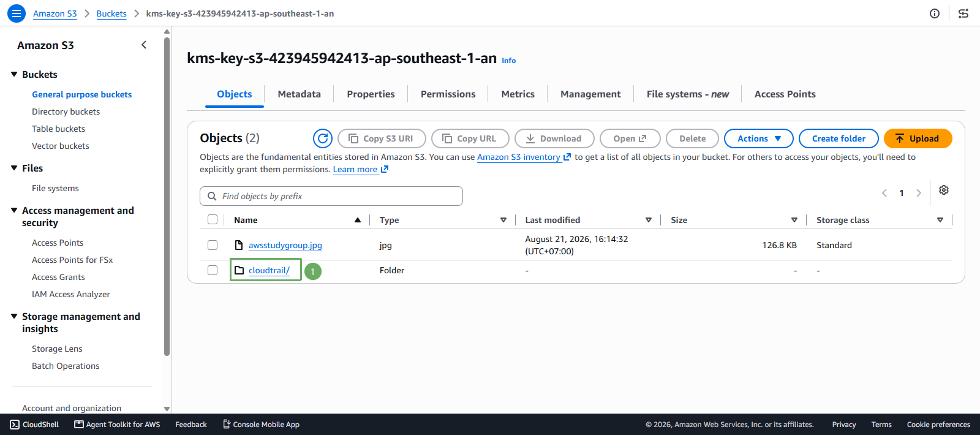
Task: Click the folder icon beside cloudtrail/
Action: (239, 270)
